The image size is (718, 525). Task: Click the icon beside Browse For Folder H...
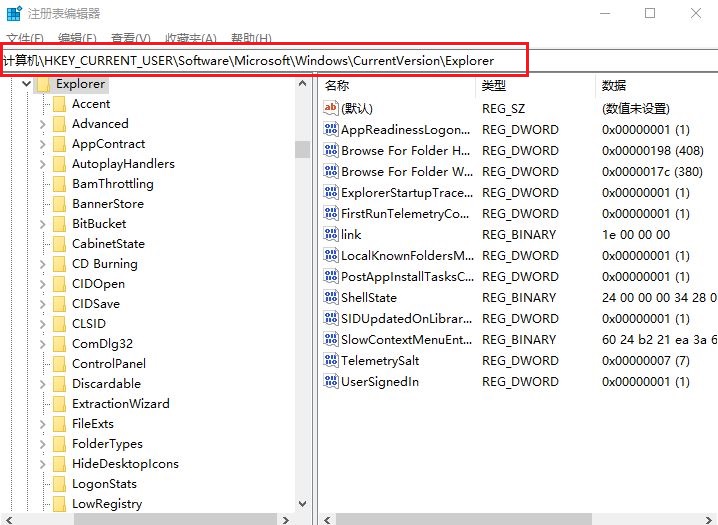tap(331, 150)
